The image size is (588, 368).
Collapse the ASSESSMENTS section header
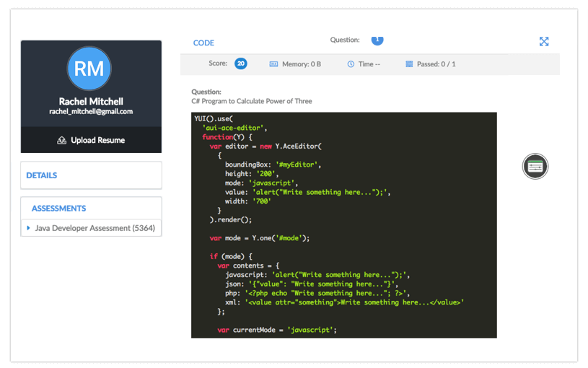[58, 209]
